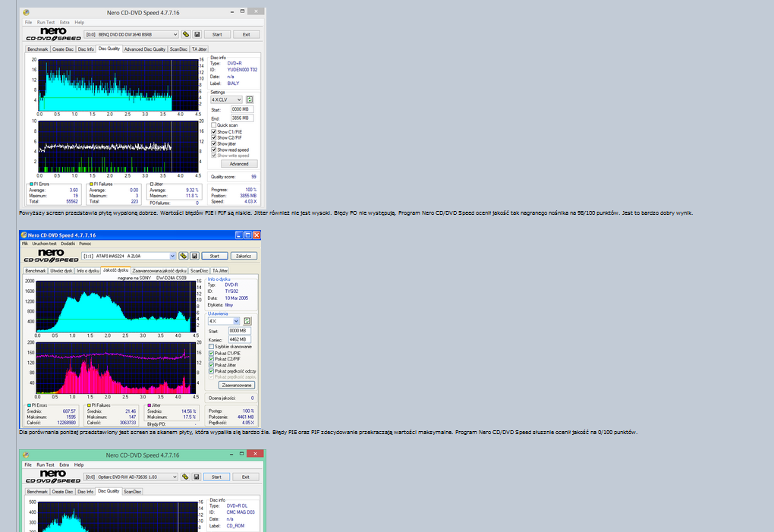The width and height of the screenshot is (774, 532).
Task: Uncheck Pokaż C1/PIE checkbox
Action: tap(211, 354)
